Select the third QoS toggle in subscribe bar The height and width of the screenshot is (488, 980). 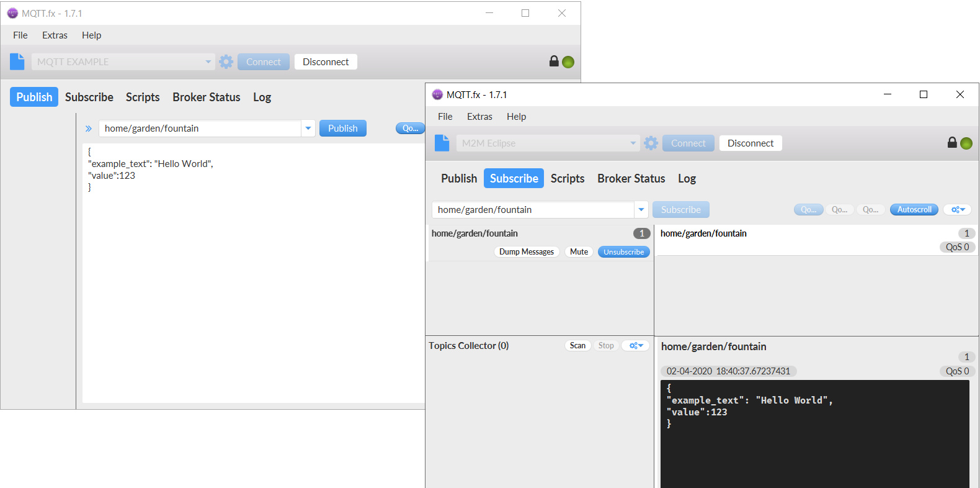(x=870, y=210)
